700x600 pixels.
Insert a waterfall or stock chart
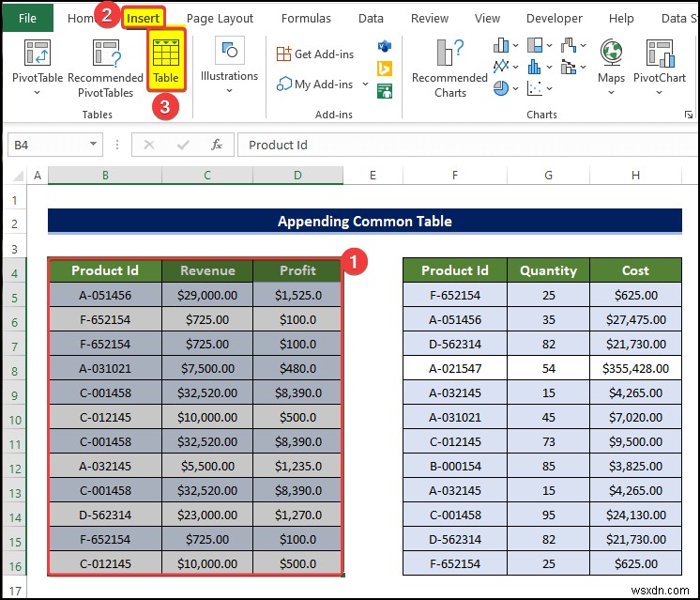click(569, 45)
